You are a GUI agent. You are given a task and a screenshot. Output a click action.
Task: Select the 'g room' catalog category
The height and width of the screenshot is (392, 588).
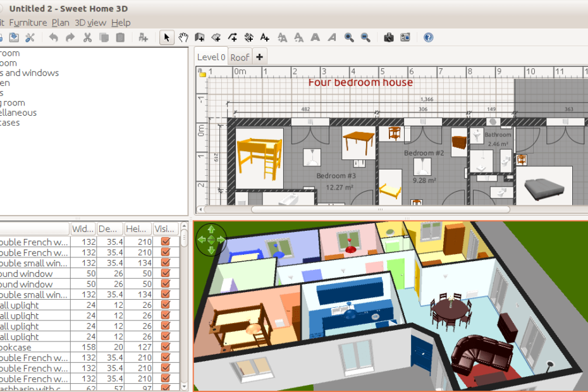pyautogui.click(x=13, y=103)
